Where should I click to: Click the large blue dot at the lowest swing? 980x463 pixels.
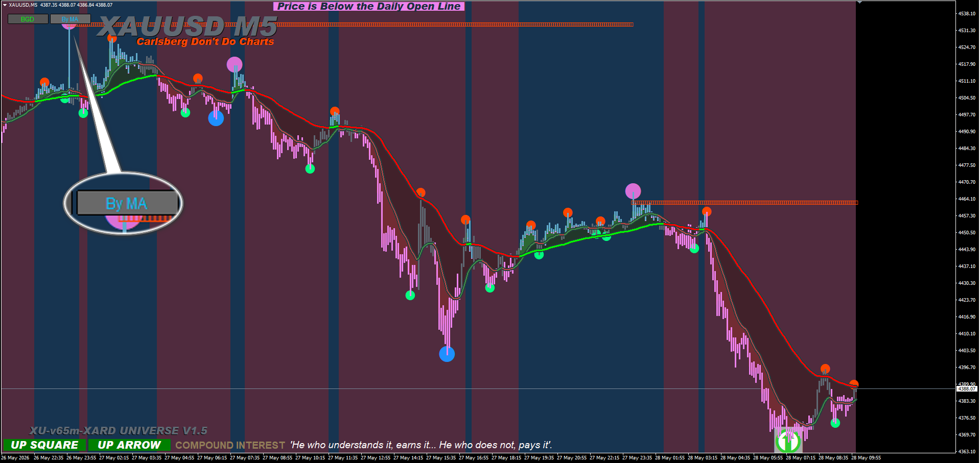447,354
